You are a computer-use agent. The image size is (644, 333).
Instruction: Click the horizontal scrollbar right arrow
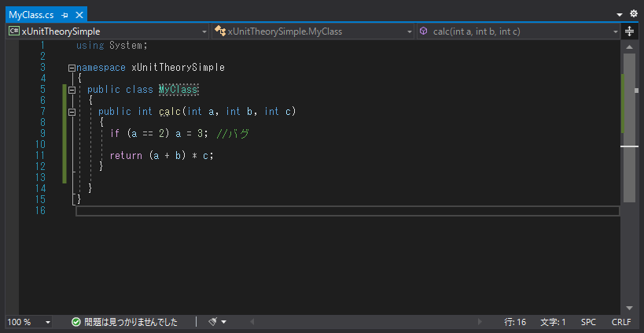480,321
